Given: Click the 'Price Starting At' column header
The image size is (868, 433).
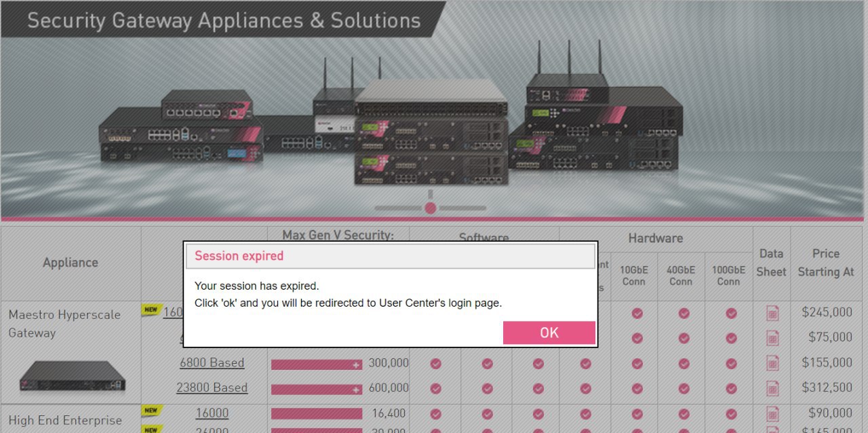Looking at the screenshot, I should pyautogui.click(x=826, y=263).
